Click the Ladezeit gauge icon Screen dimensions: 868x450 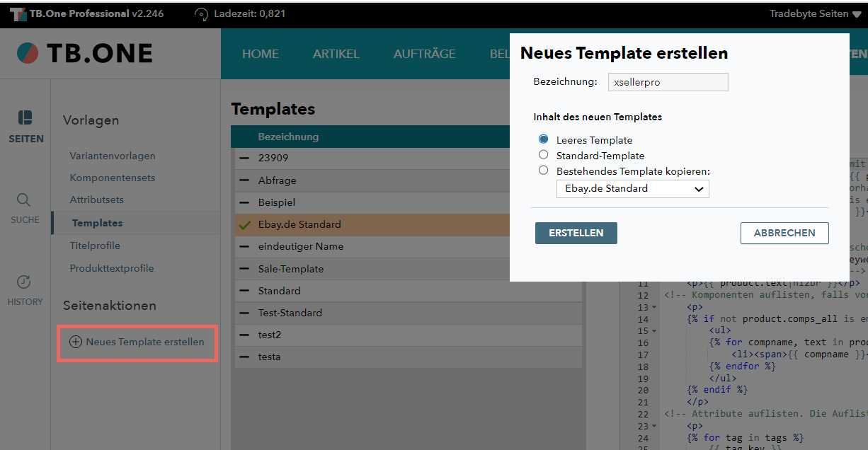(x=202, y=14)
